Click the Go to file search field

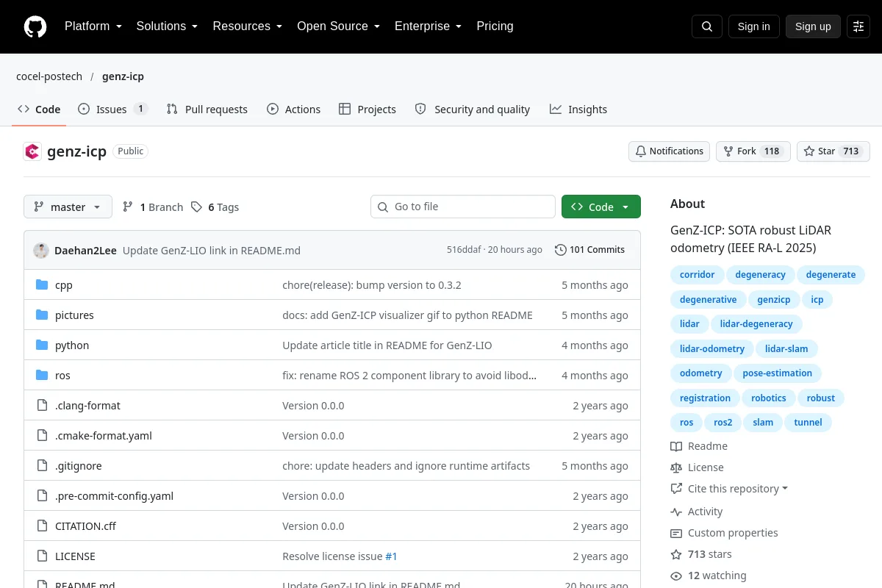coord(463,207)
